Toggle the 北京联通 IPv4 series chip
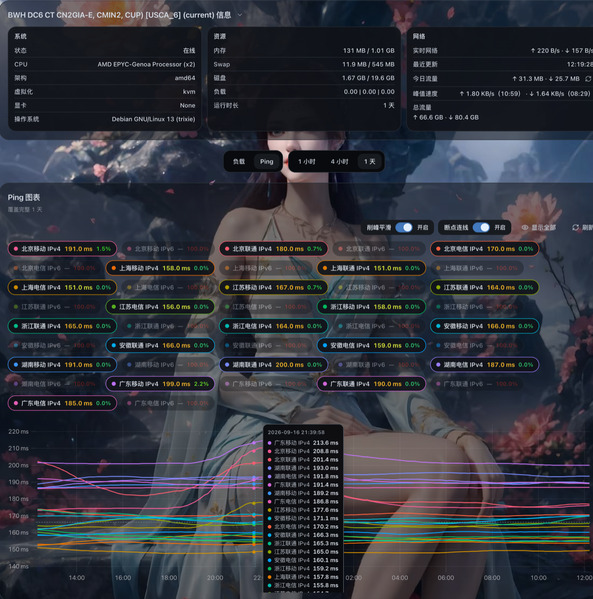 click(274, 249)
